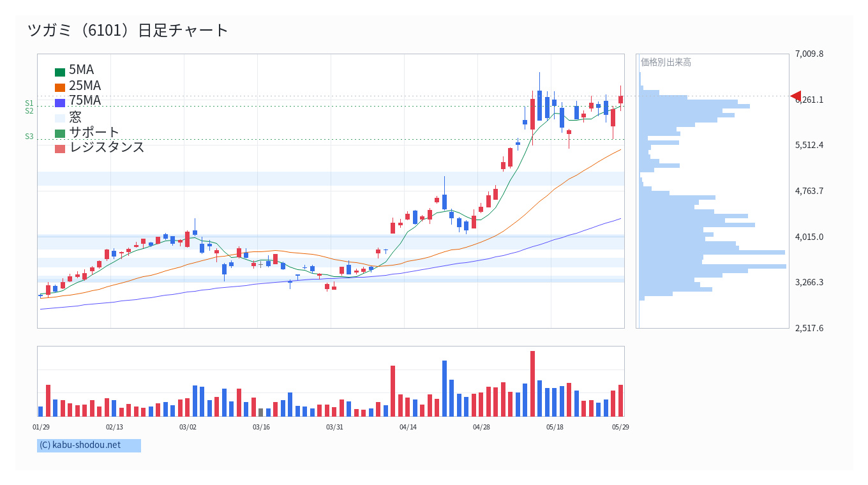Image resolution: width=868 pixels, height=485 pixels.
Task: Click the chart title ツガミ（6101）日足チャート
Action: (x=128, y=30)
